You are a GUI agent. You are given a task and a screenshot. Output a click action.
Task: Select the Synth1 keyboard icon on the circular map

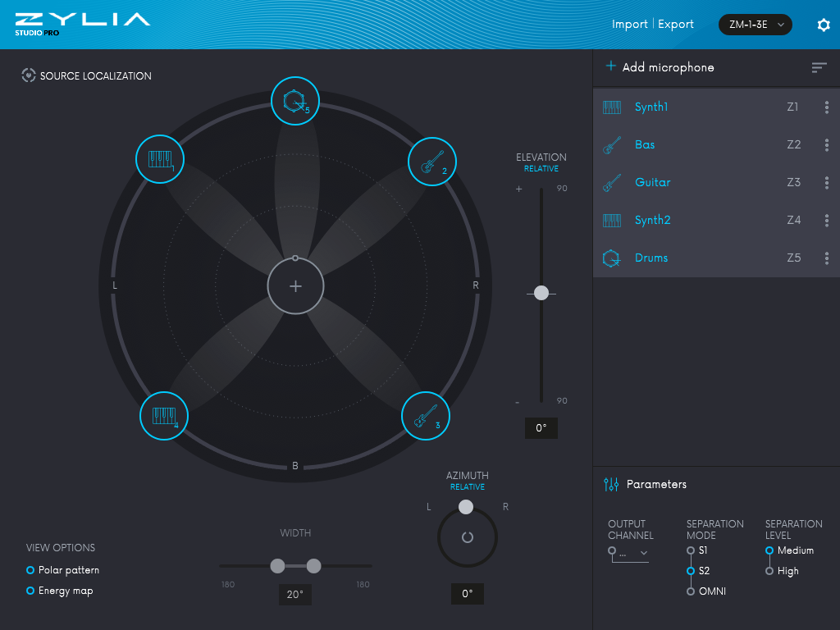pos(159,159)
